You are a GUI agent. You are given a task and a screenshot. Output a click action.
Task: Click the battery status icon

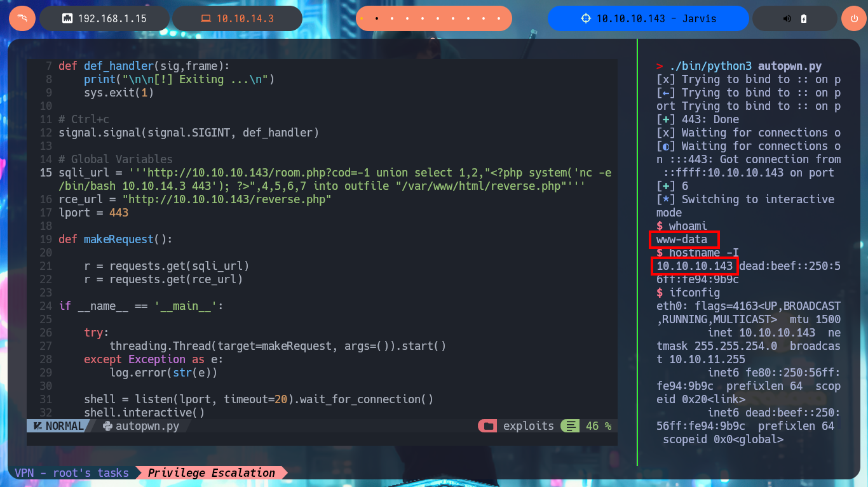pyautogui.click(x=804, y=19)
